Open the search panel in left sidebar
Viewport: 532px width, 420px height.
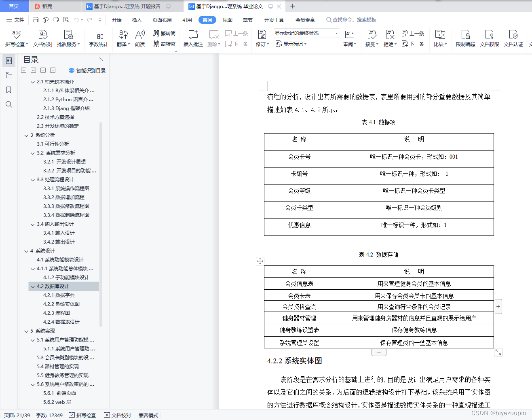[8, 104]
